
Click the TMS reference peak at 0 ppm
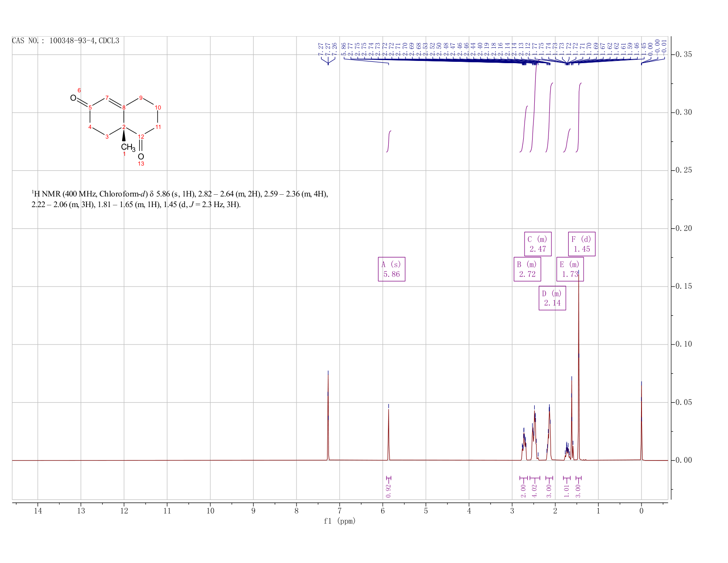tap(641, 422)
